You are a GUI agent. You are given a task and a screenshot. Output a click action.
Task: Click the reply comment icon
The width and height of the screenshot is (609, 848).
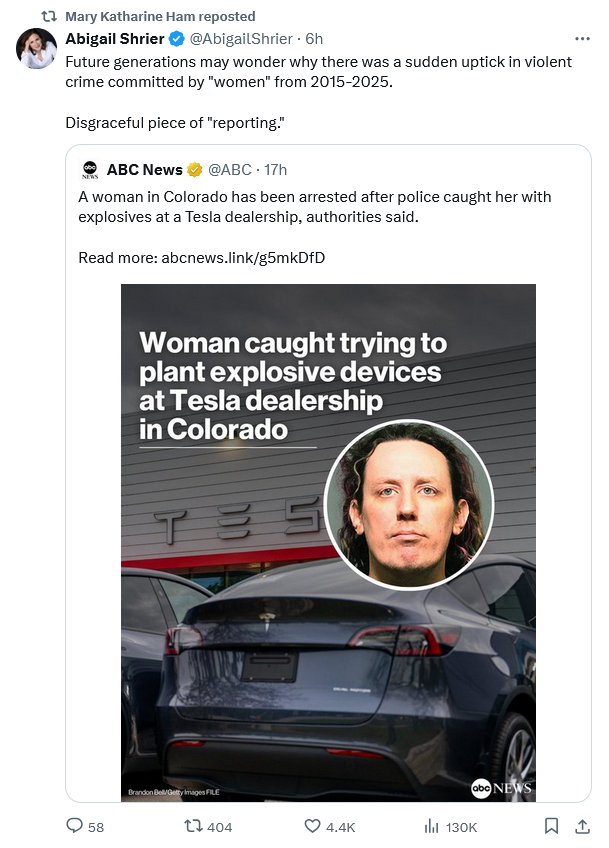point(74,826)
